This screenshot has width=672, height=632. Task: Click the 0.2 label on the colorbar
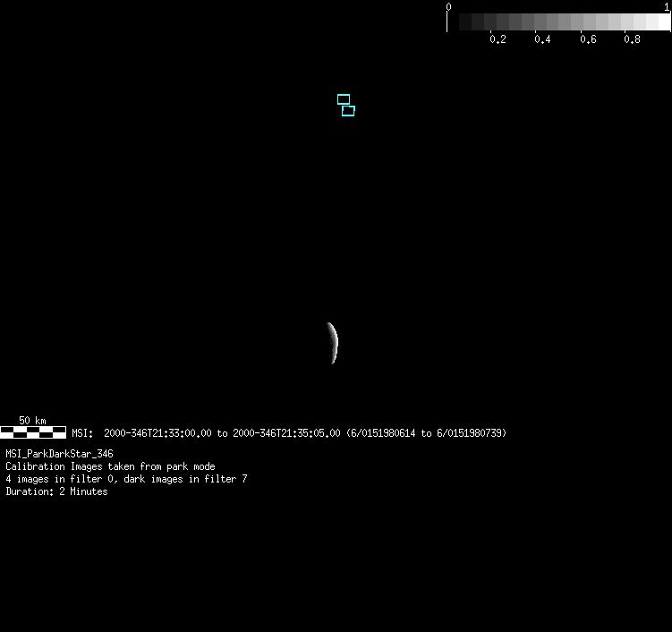(x=498, y=39)
